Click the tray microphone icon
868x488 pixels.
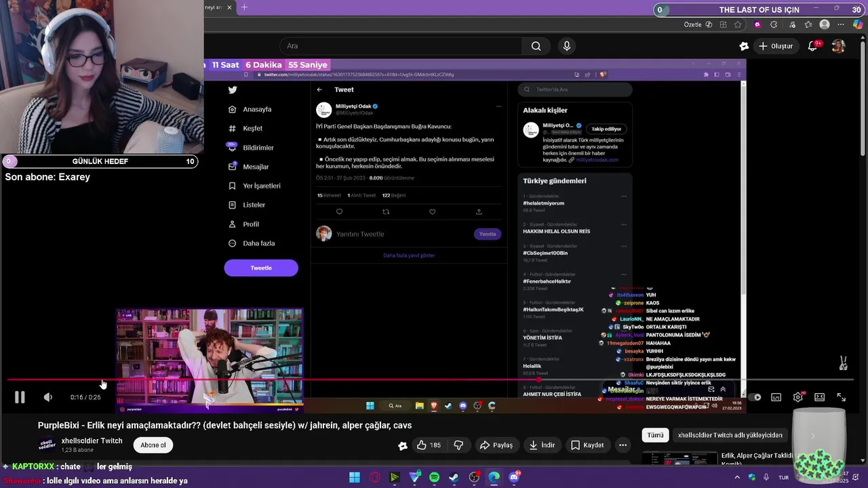pos(766,477)
